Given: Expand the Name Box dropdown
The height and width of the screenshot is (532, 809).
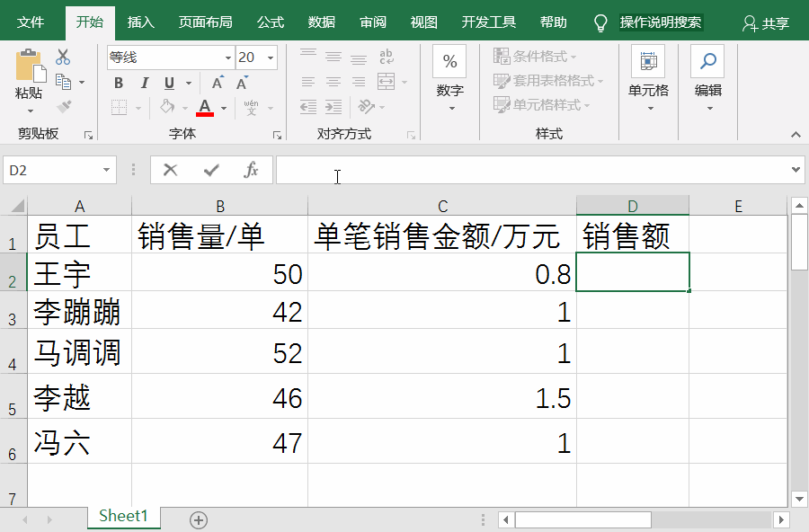Looking at the screenshot, I should pos(107,169).
